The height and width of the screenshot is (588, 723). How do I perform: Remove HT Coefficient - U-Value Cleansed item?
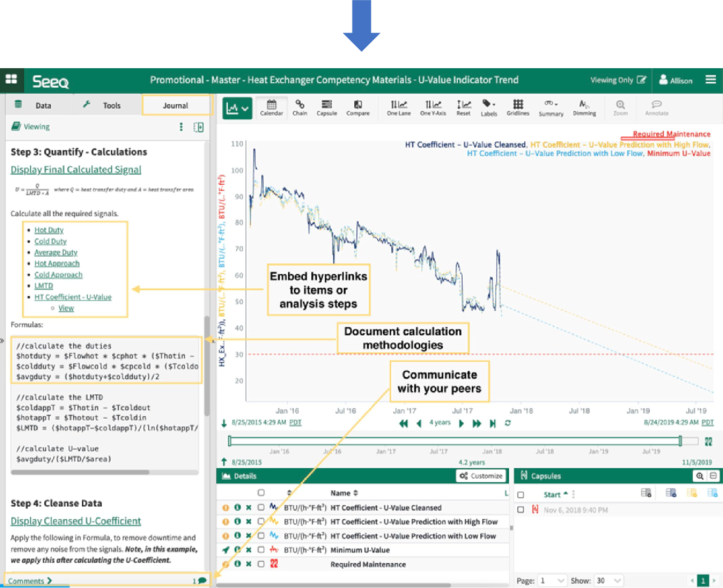tap(249, 508)
